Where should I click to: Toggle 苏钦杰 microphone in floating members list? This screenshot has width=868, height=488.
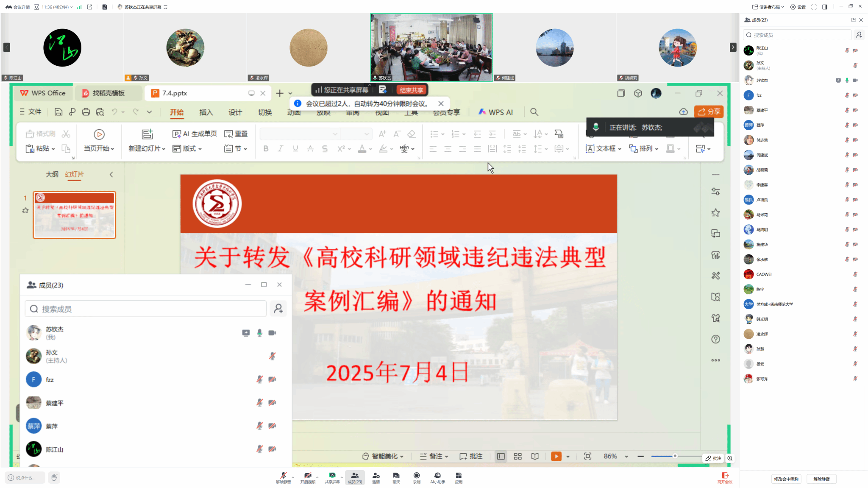coord(259,333)
